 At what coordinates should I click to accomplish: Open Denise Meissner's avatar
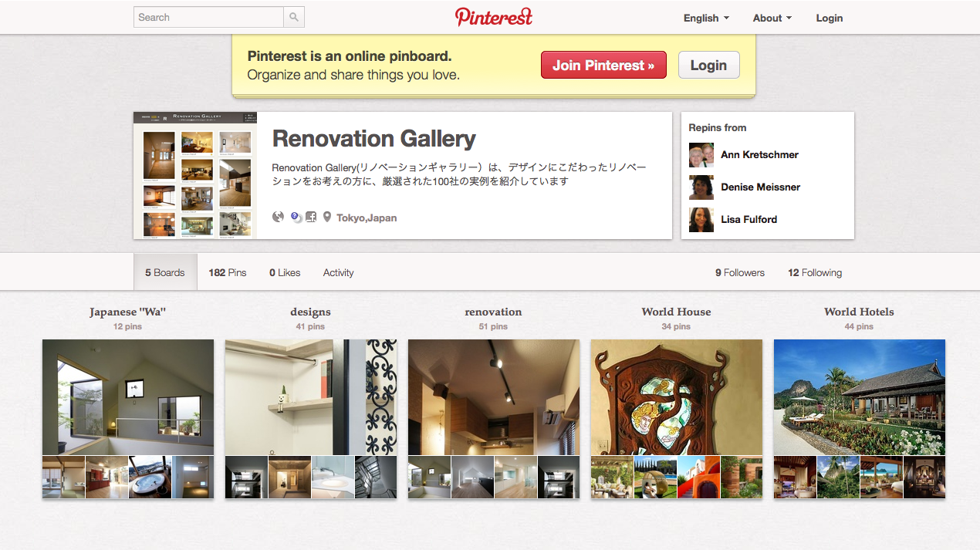[x=701, y=187]
